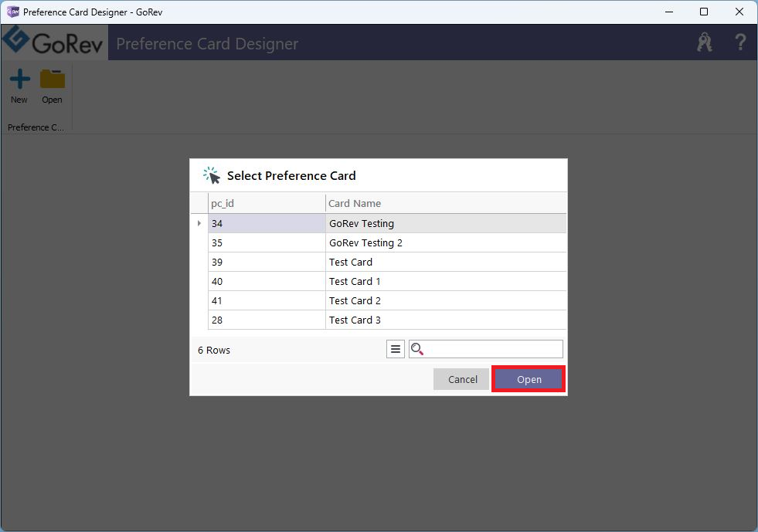Maximize the GoRev window
This screenshot has width=758, height=532.
pos(704,12)
